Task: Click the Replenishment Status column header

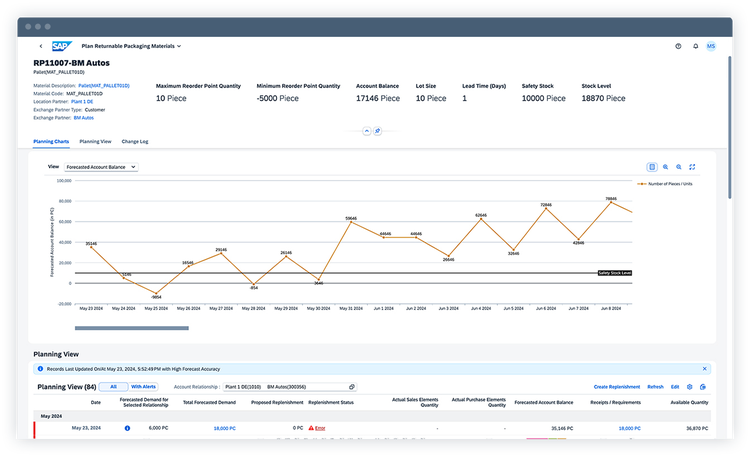Action: [331, 402]
